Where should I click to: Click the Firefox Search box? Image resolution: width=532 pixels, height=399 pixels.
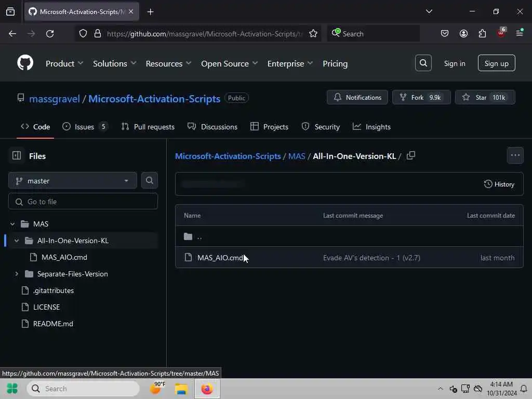click(x=373, y=34)
